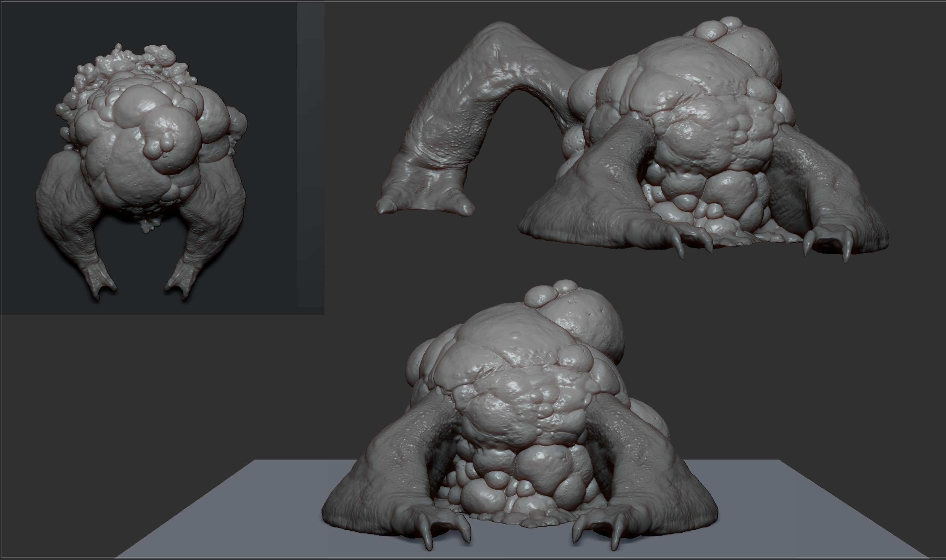The image size is (946, 560).
Task: Click the right webbed foot in top view
Action: (x=181, y=279)
